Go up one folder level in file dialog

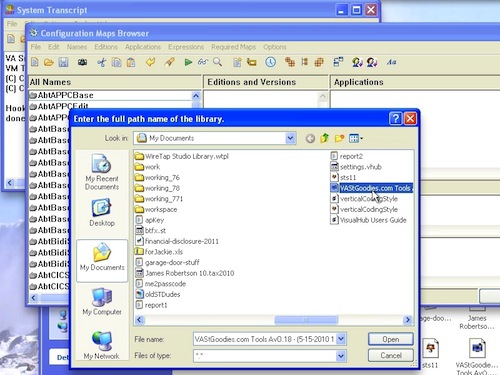pos(325,138)
